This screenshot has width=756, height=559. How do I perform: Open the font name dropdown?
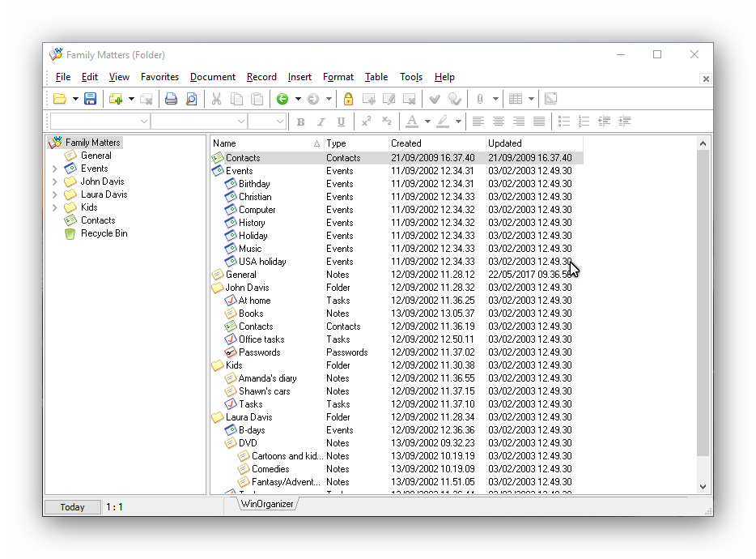click(x=144, y=122)
